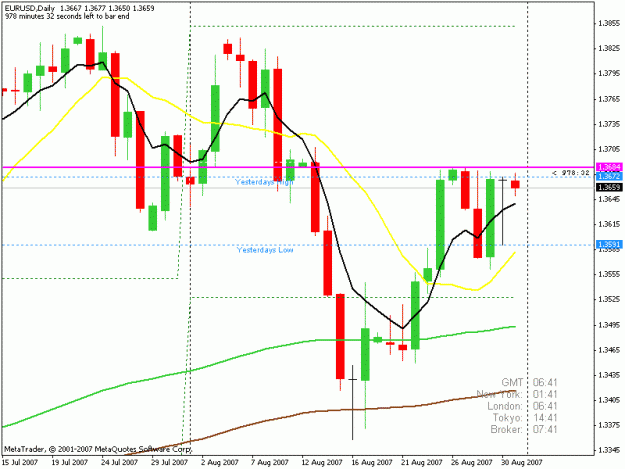Click the '29 Jul 2007' date label
625x469 pixels.
[x=169, y=462]
